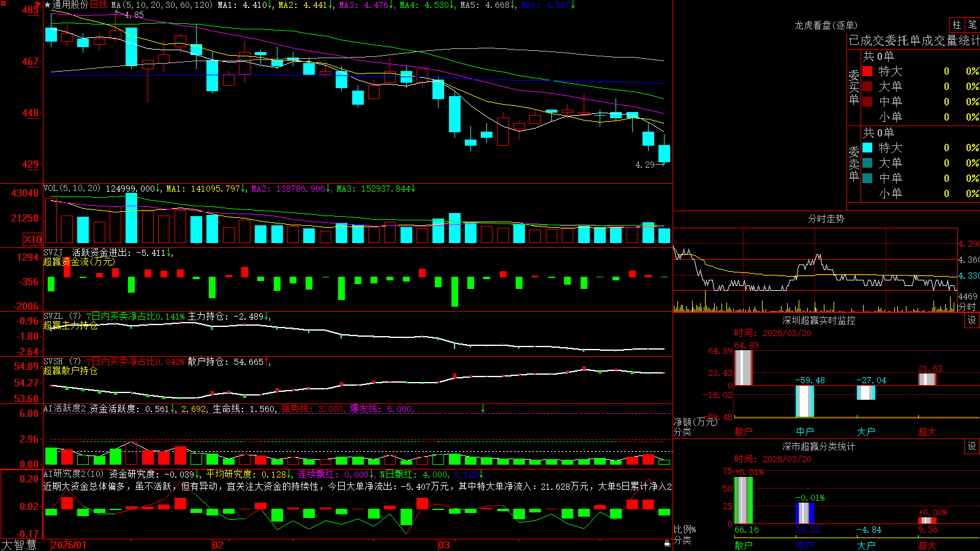The width and height of the screenshot is (980, 551).
Task: Click the dark red 中单 buy-order swatch
Action: point(867,102)
